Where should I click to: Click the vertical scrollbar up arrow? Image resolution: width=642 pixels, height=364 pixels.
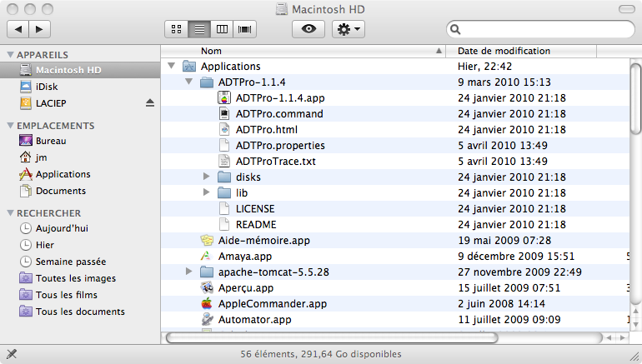tap(635, 312)
